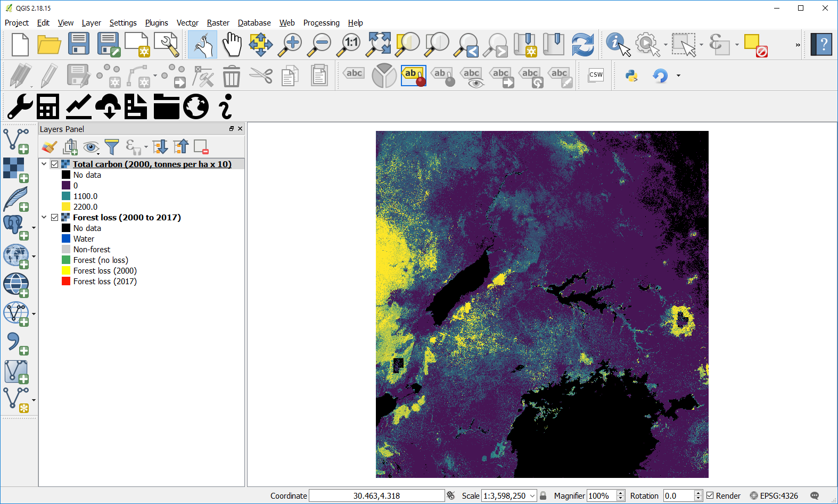Image resolution: width=838 pixels, height=504 pixels.
Task: Uncheck the Forest loss layer checkbox
Action: [55, 218]
